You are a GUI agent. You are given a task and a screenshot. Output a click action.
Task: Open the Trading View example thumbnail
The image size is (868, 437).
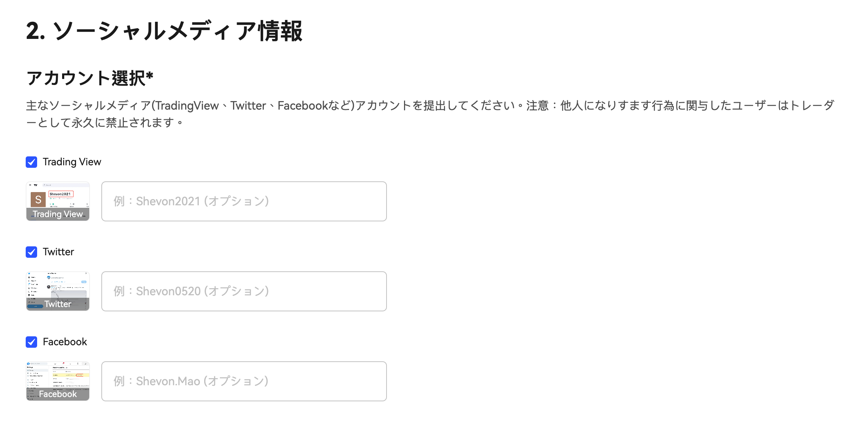[x=58, y=201]
